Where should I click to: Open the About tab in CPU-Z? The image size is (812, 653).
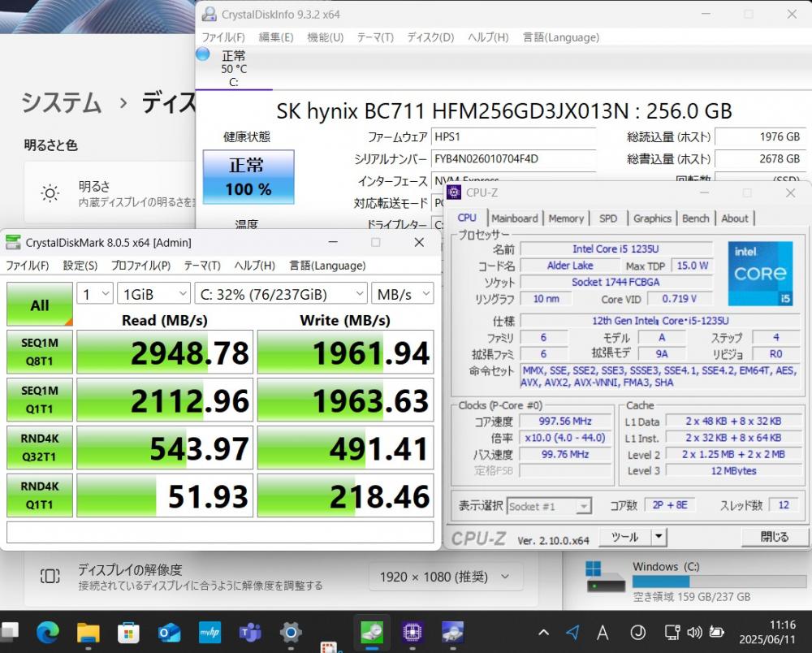[735, 218]
